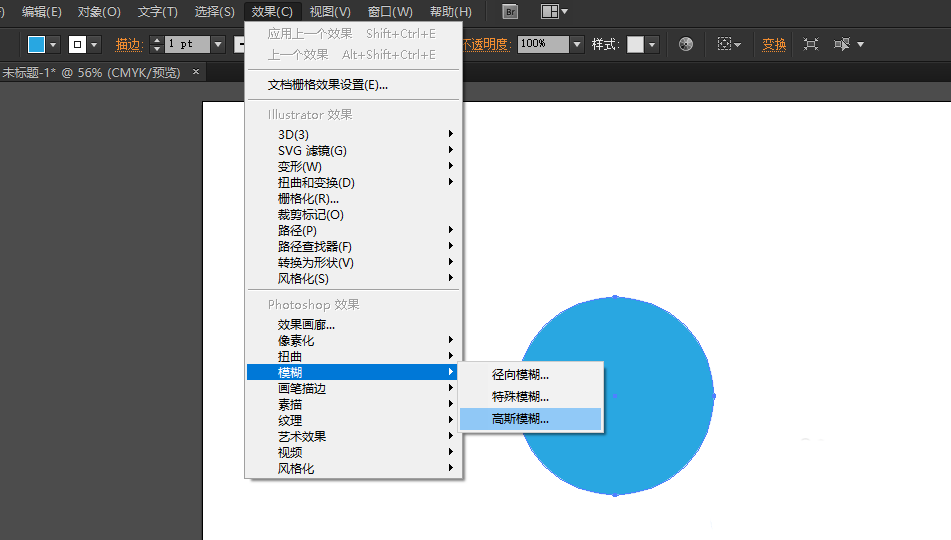Screen dimensions: 951x540
Task: Expand the 扭曲 Photoshop effects submenu
Action: point(353,356)
